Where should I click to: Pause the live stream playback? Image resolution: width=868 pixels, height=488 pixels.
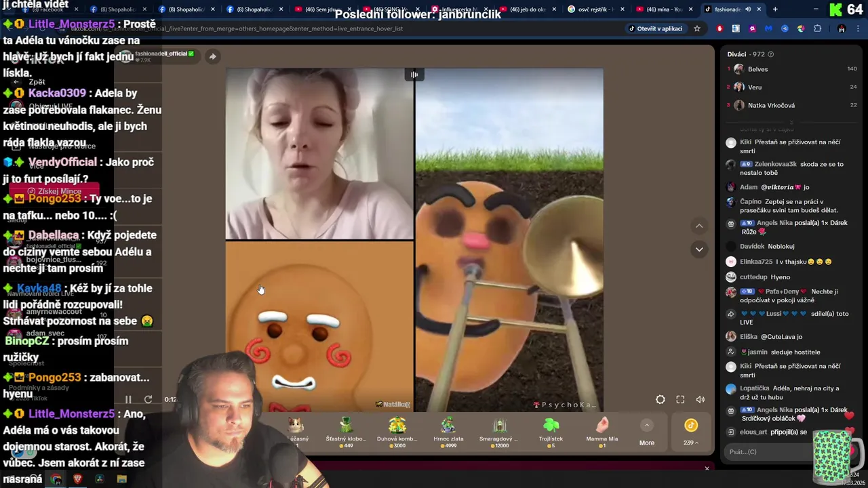(x=128, y=399)
